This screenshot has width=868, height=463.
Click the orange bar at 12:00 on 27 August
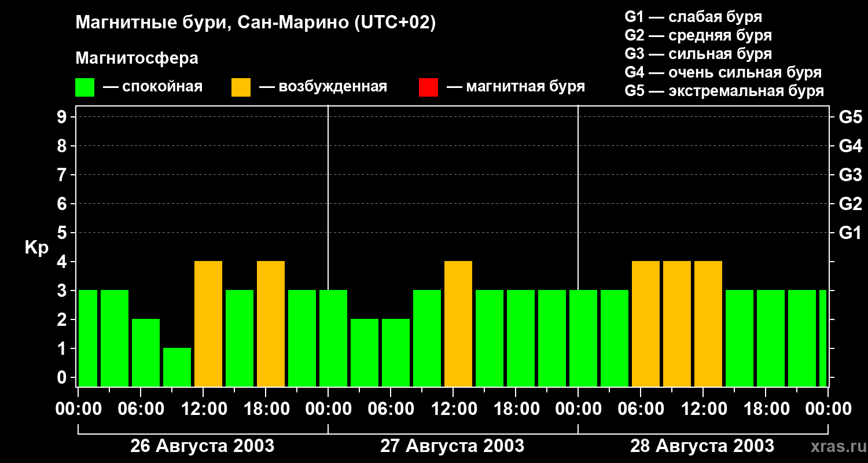tap(458, 324)
